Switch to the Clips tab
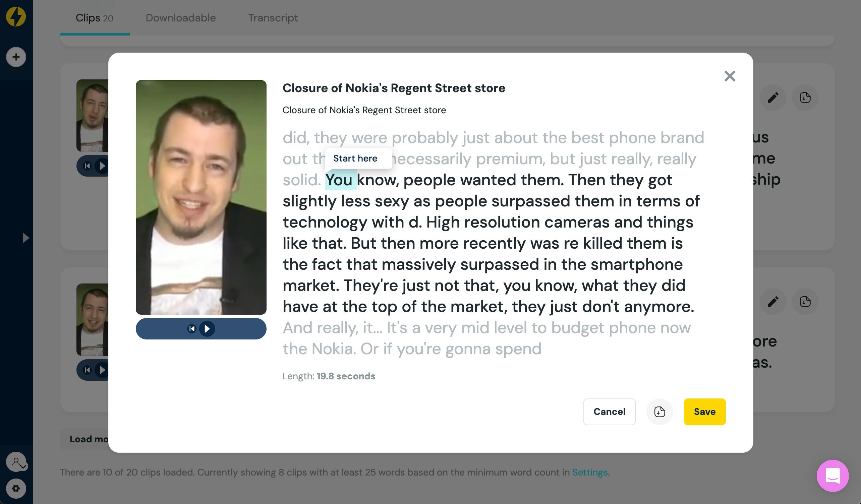This screenshot has height=504, width=861. click(x=94, y=18)
